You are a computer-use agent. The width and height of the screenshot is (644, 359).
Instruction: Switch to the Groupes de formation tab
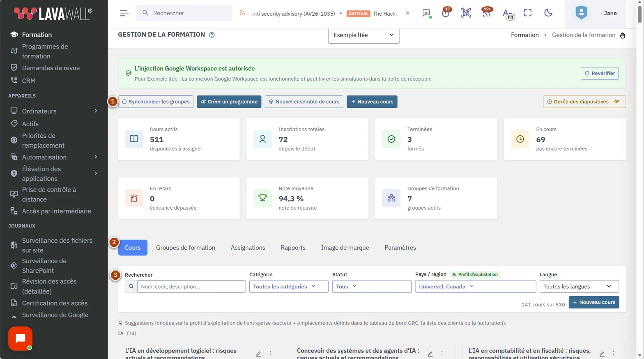(186, 248)
